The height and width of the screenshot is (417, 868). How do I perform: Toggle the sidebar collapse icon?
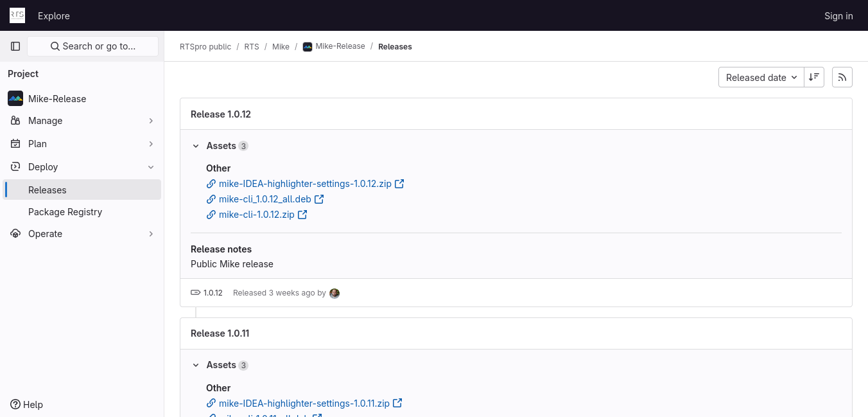pos(15,46)
